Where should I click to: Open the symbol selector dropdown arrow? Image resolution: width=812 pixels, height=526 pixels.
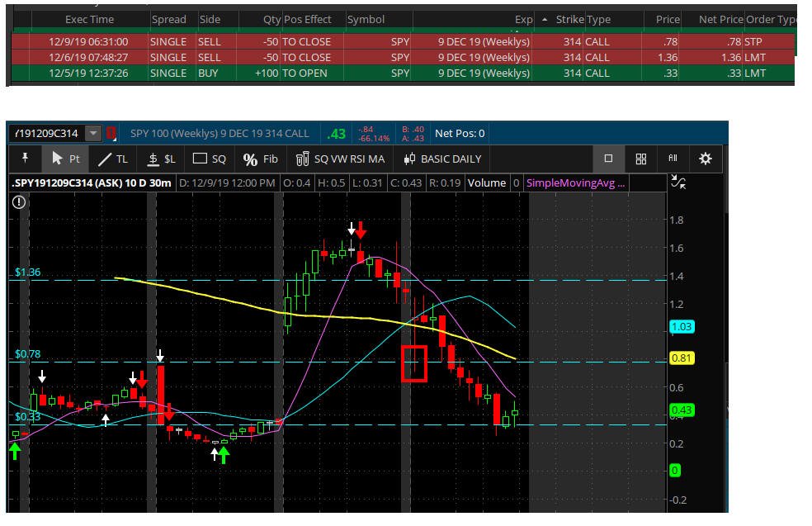(x=93, y=133)
